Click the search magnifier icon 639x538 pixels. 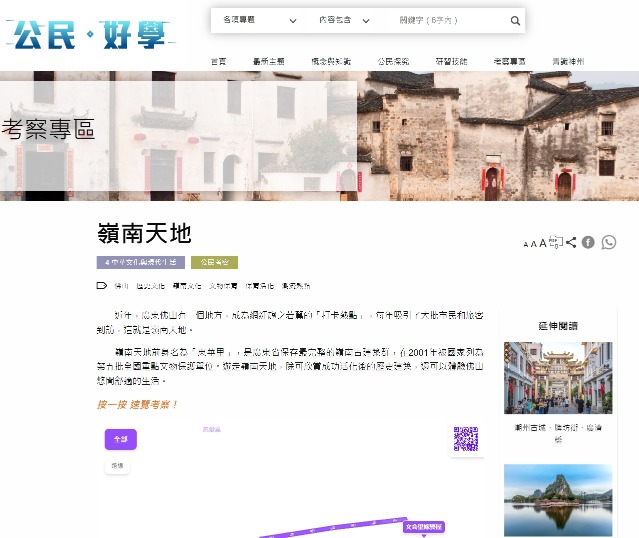click(515, 20)
